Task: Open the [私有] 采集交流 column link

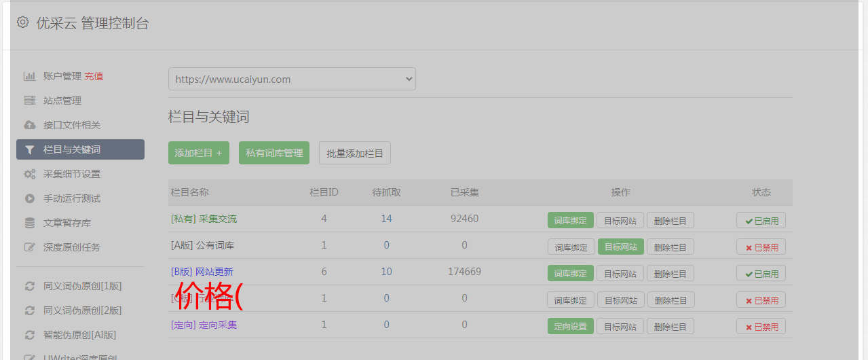Action: [204, 219]
